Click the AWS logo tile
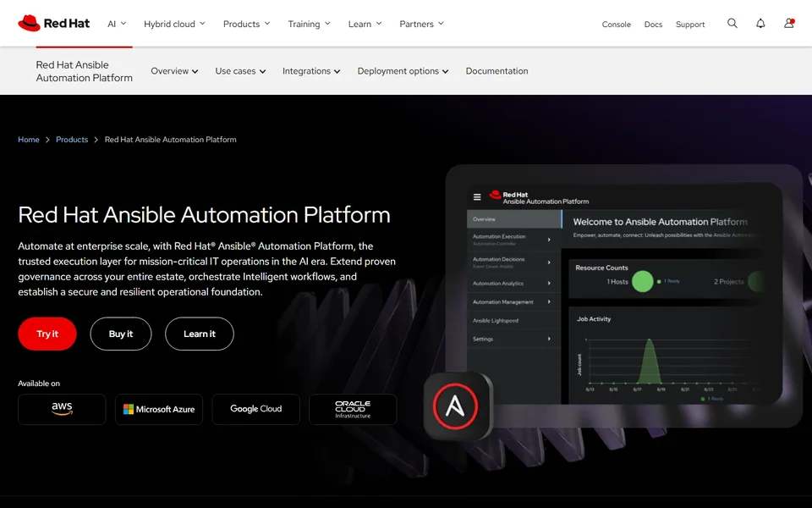Viewport: 812px width, 508px height. [62, 409]
